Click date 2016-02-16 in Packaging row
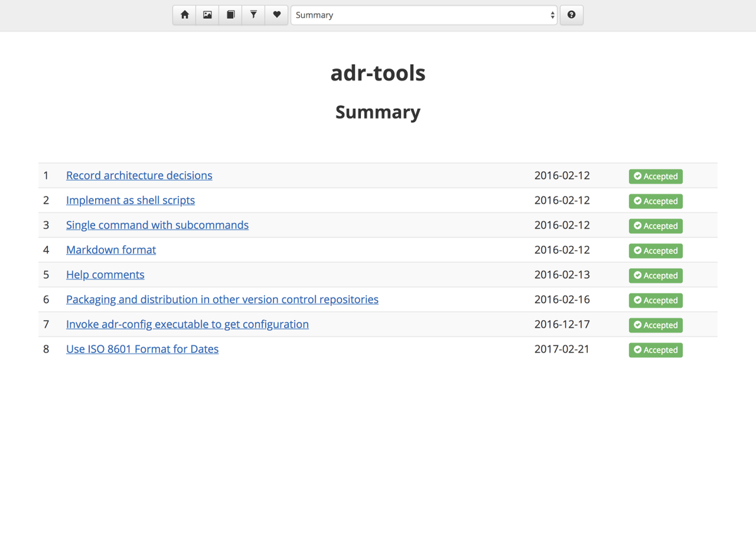The image size is (756, 548). click(x=562, y=299)
